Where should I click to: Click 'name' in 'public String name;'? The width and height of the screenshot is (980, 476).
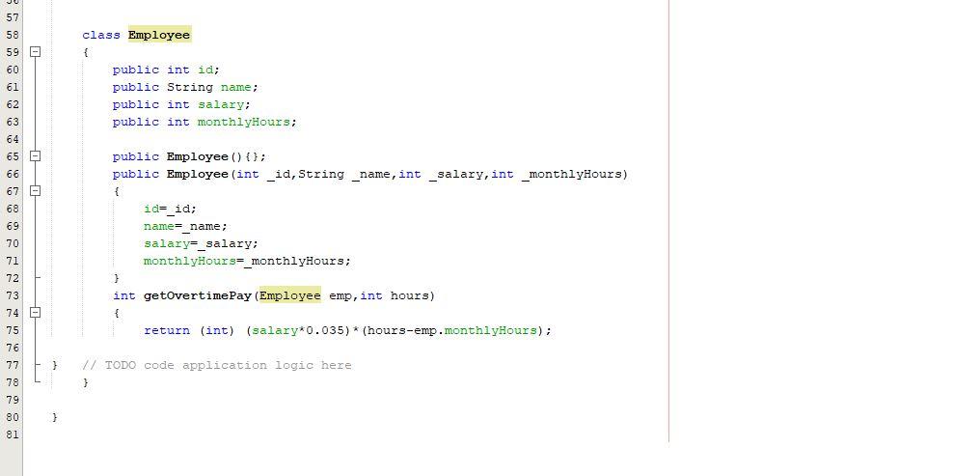235,87
